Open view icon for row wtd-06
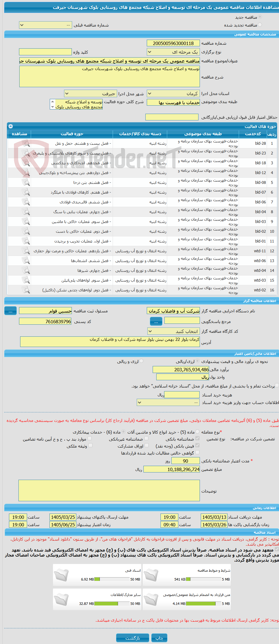Screen dimensions: 279x644 26,261
